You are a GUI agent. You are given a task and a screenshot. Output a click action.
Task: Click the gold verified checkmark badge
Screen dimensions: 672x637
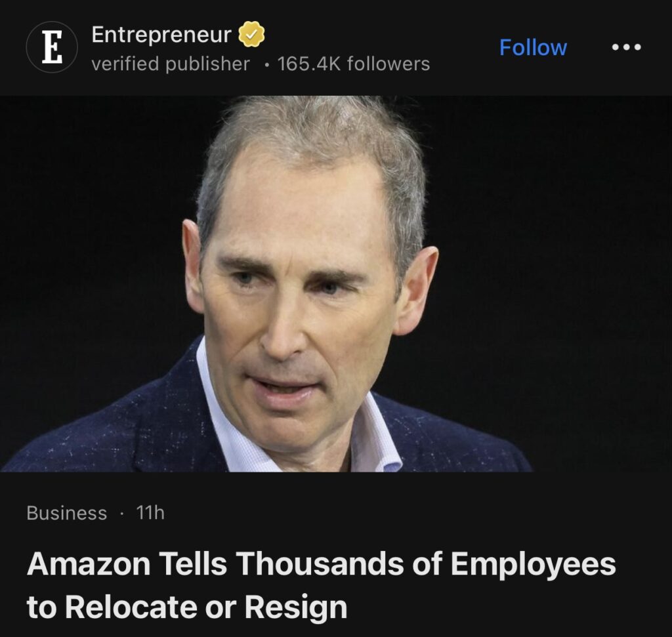click(251, 34)
